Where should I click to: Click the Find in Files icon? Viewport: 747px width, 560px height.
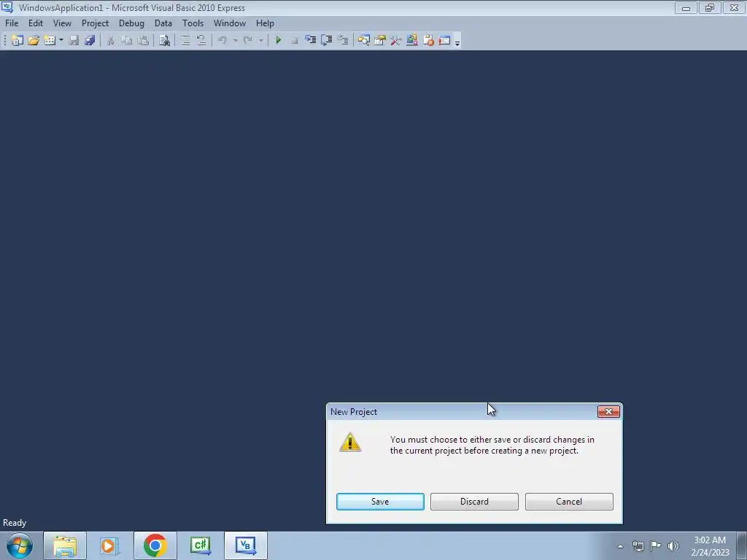point(164,41)
